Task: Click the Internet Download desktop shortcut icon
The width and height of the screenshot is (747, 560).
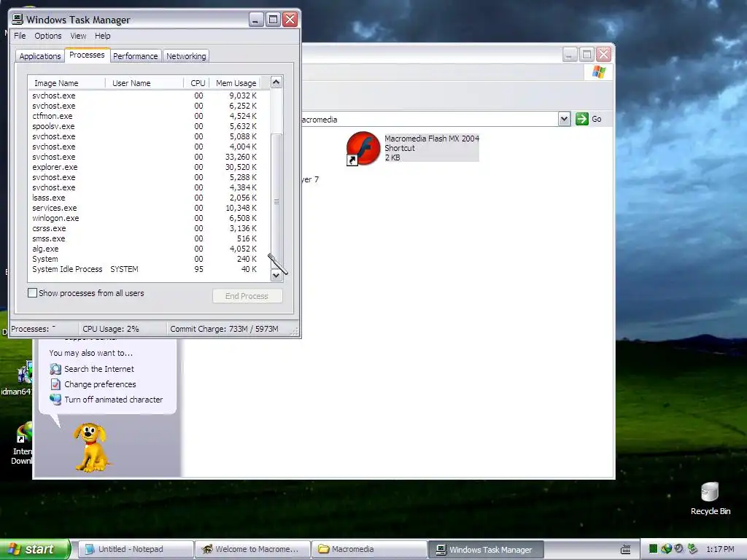Action: coord(24,432)
